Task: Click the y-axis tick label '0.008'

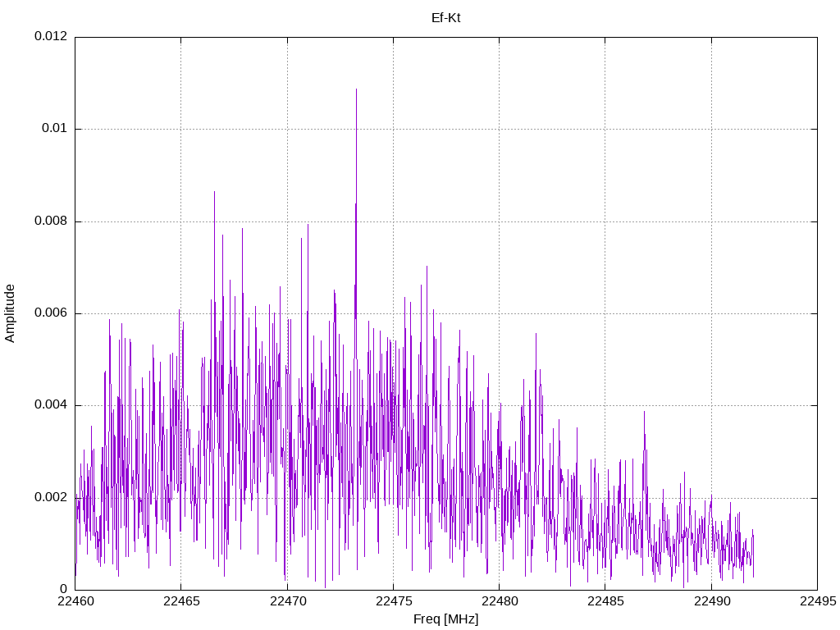Action: 51,221
